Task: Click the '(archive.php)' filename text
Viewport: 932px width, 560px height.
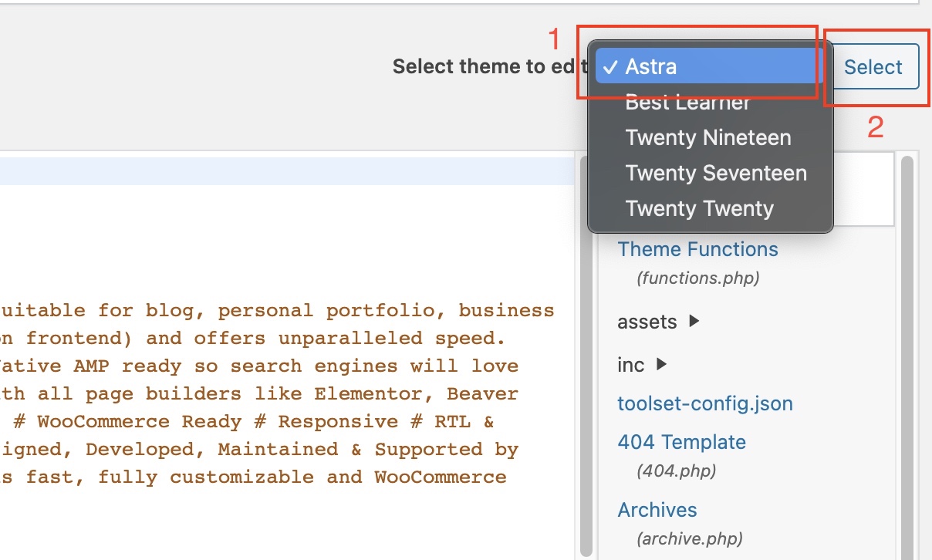Action: pyautogui.click(x=689, y=538)
